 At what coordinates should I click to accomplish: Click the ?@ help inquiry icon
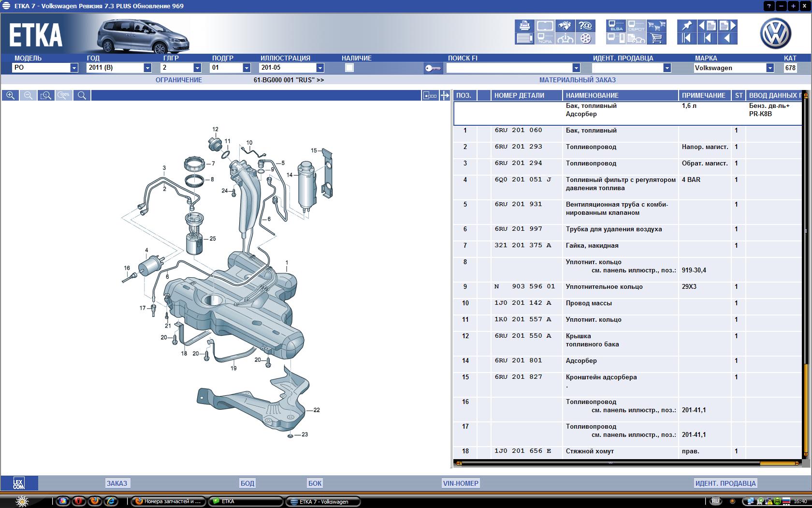click(x=585, y=26)
